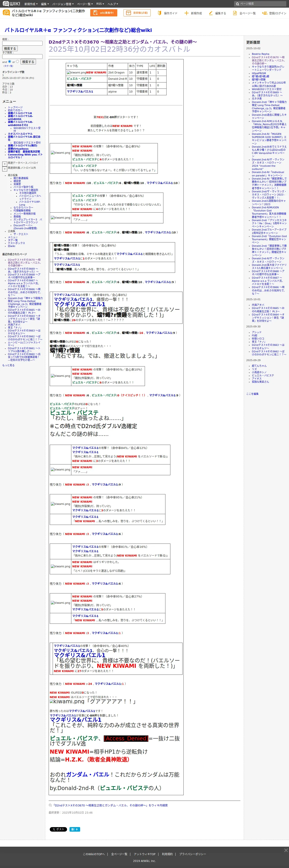Screen dimensions: 289x868
Task: Click the 新規作成 plus icon in toolbar
Action: (x=186, y=13)
